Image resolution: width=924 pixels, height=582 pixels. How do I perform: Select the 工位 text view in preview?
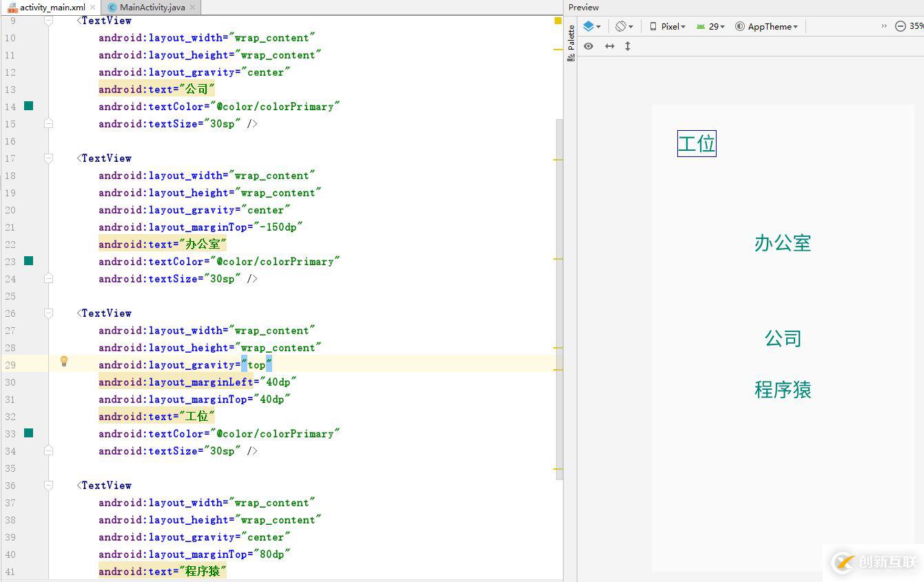(x=697, y=143)
